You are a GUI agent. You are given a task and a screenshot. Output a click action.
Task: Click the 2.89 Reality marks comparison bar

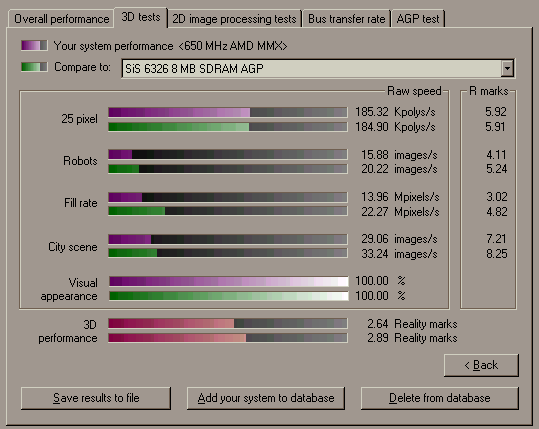228,338
